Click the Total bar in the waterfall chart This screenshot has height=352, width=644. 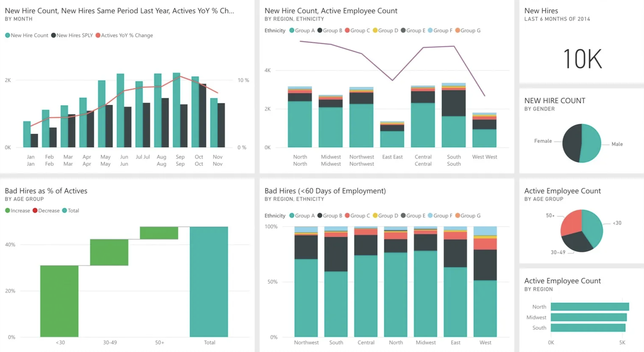pos(209,282)
